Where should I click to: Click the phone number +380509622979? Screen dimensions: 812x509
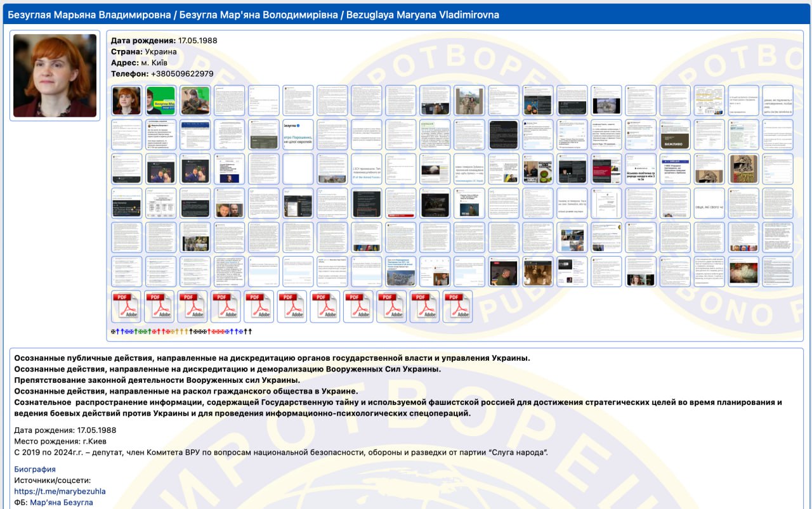click(179, 74)
